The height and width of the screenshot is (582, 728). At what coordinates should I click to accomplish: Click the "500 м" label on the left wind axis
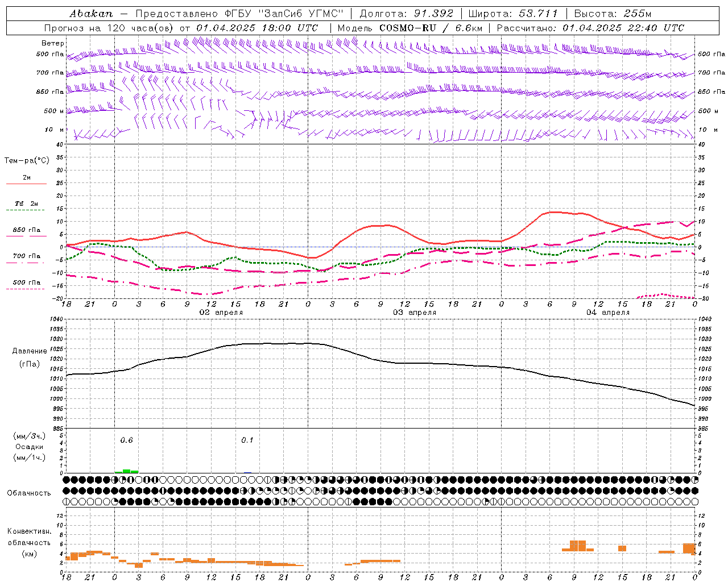(54, 111)
